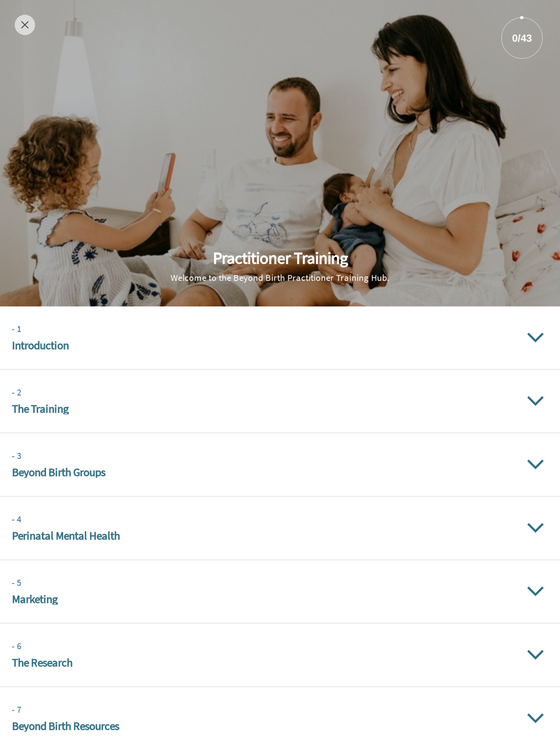Open the 0/43 progress circle
Image resolution: width=560 pixels, height=747 pixels.
[521, 38]
